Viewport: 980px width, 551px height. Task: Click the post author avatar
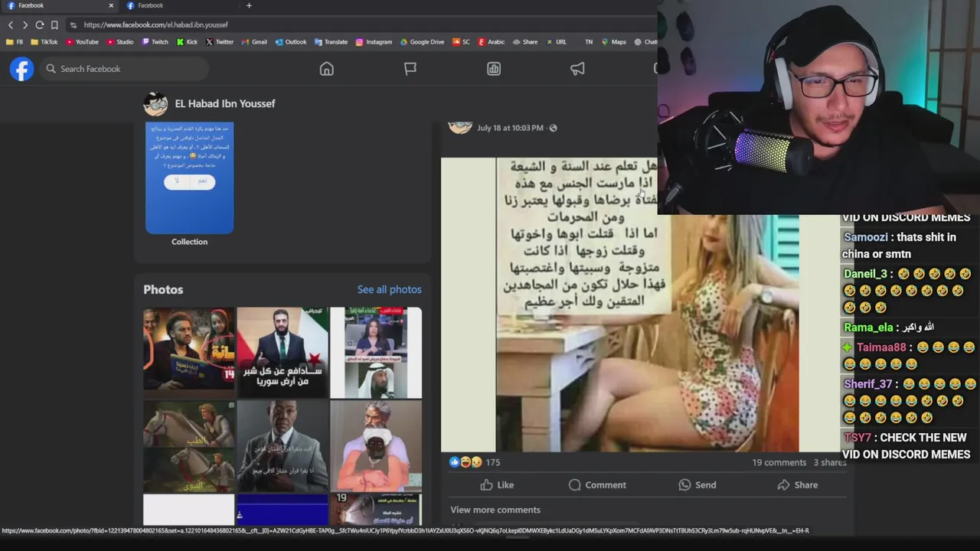click(460, 126)
